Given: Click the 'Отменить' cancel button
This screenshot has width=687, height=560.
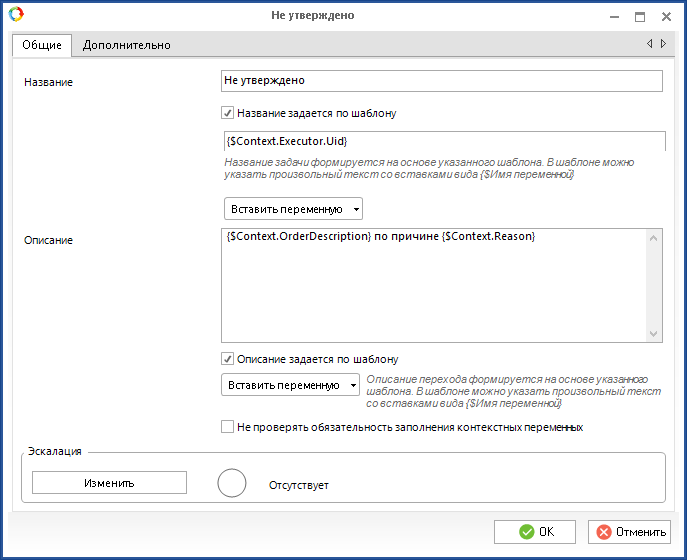Looking at the screenshot, I should (x=629, y=532).
